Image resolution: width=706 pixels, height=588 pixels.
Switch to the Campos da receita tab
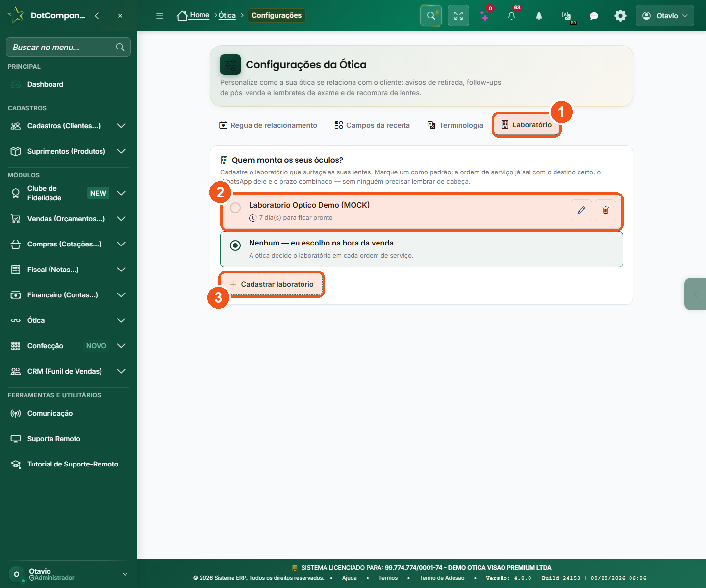372,125
